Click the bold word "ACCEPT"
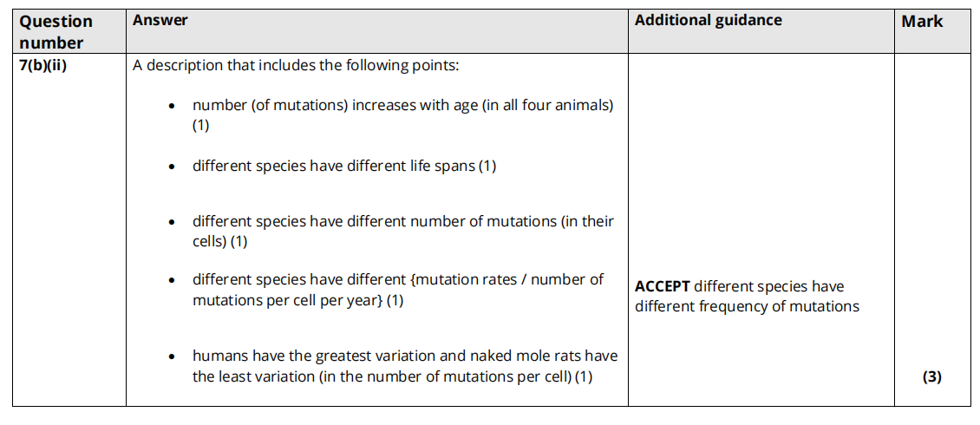 (x=663, y=286)
